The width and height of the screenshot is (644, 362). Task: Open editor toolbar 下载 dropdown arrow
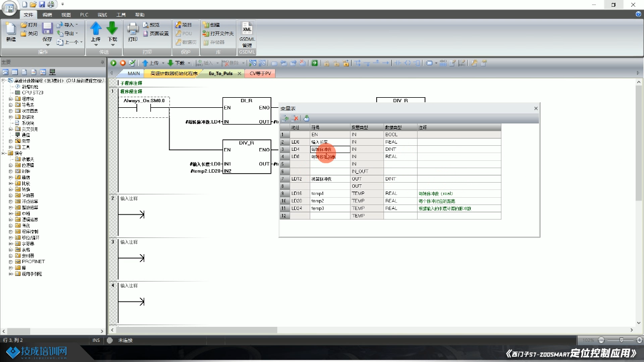click(189, 63)
